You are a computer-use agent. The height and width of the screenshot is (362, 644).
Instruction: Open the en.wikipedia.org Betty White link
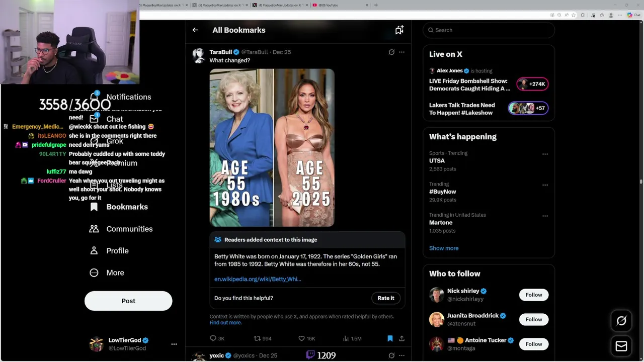tap(258, 279)
